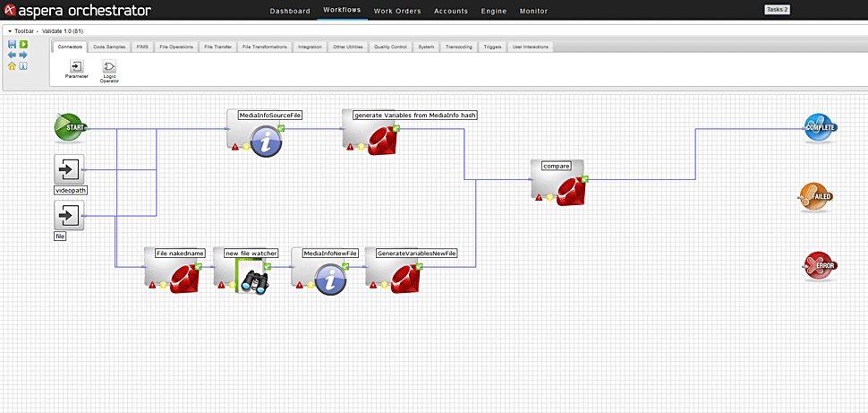Select the Logic Operator connector icon
The height and width of the screenshot is (413, 868).
pyautogui.click(x=109, y=66)
